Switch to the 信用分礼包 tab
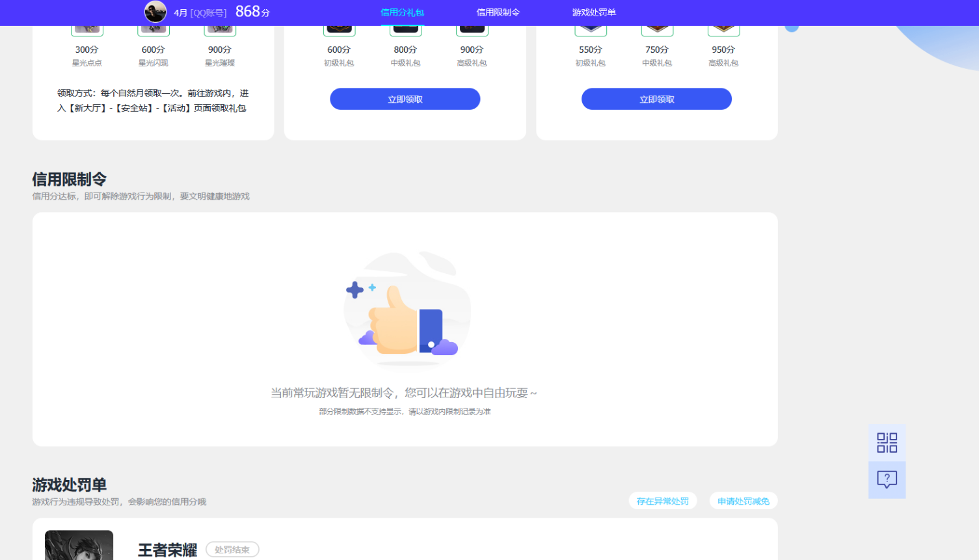 click(402, 12)
